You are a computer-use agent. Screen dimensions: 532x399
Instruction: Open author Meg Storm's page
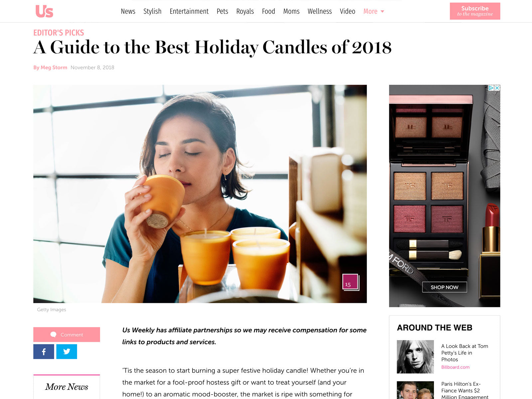[50, 67]
